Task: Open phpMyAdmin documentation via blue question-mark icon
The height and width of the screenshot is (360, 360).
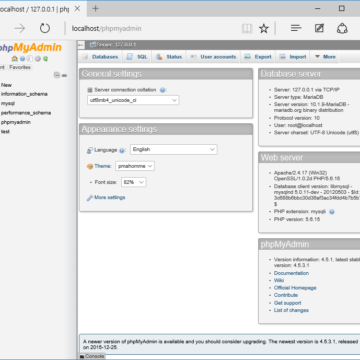Action: click(22, 59)
